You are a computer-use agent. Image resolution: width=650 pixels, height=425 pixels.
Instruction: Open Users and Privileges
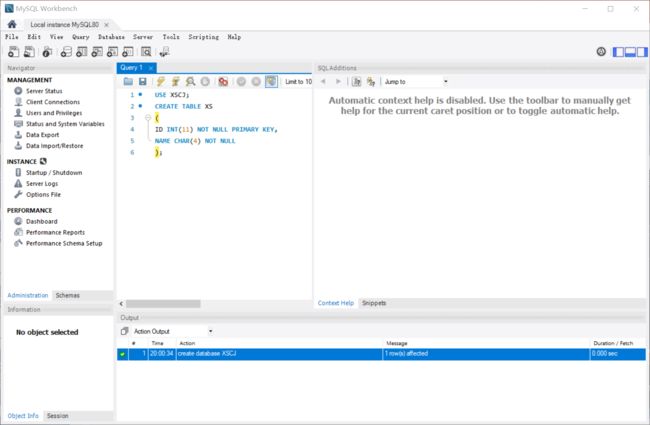[x=54, y=113]
